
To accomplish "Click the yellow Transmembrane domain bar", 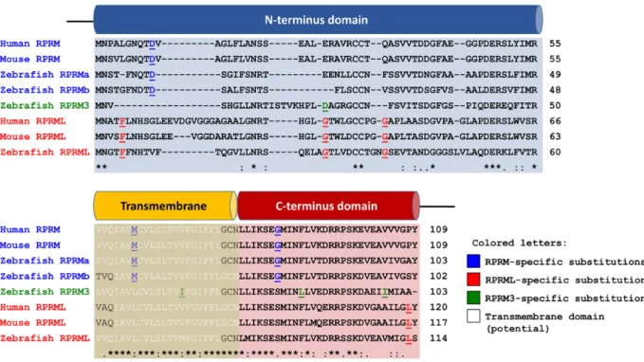I will 165,206.
